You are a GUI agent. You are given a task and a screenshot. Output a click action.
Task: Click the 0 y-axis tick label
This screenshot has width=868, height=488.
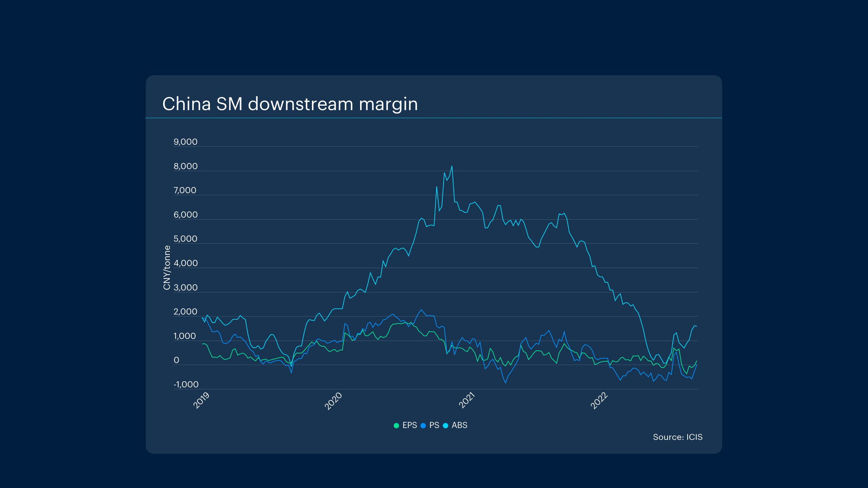point(176,360)
